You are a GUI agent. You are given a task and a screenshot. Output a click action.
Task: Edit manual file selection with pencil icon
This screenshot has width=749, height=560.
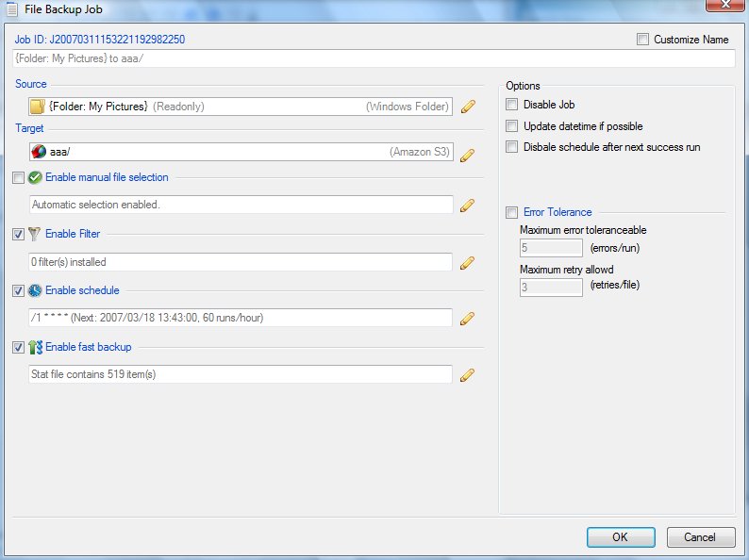(467, 206)
